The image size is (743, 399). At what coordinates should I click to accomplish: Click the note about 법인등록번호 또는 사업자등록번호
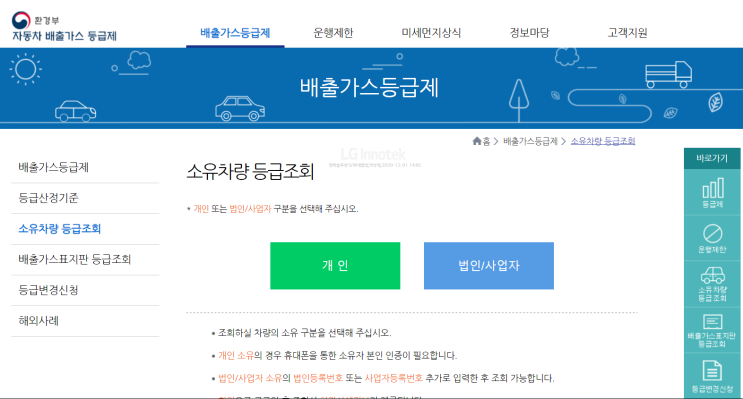pyautogui.click(x=386, y=378)
